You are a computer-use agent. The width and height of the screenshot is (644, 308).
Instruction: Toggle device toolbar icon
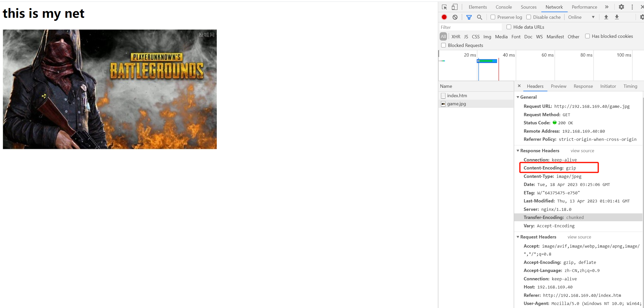455,7
